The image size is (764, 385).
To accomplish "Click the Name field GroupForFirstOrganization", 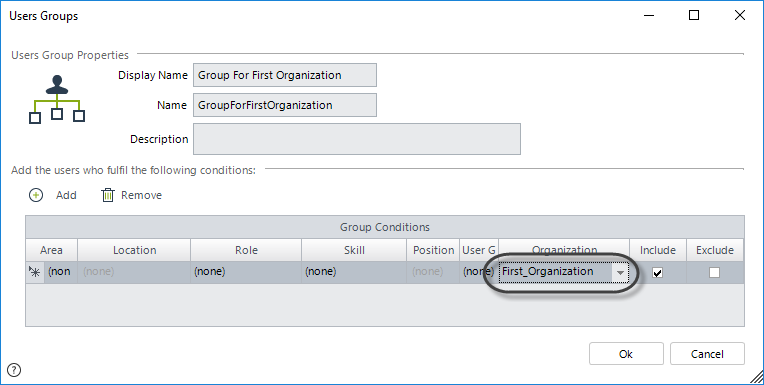I will point(285,105).
